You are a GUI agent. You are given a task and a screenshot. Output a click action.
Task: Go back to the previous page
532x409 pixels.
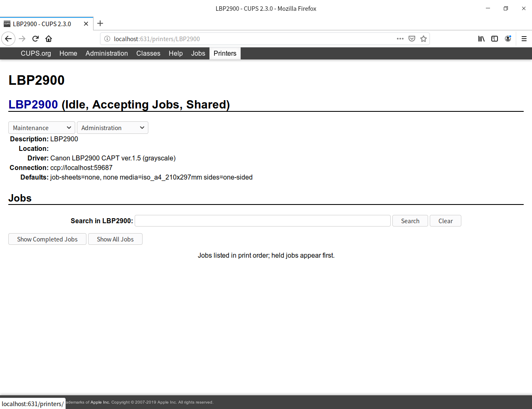8,39
